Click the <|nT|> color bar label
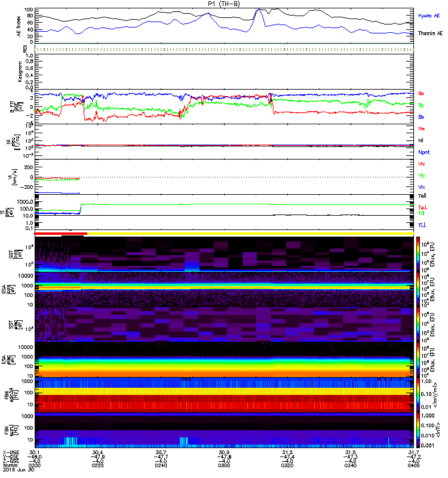Image resolution: width=448 pixels, height=478 pixels. pos(438,430)
